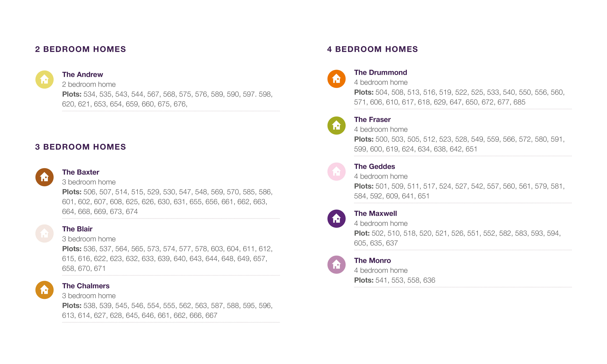The image size is (607, 364).
Task: Click the dark purple Maxwell house icon
Action: [336, 219]
